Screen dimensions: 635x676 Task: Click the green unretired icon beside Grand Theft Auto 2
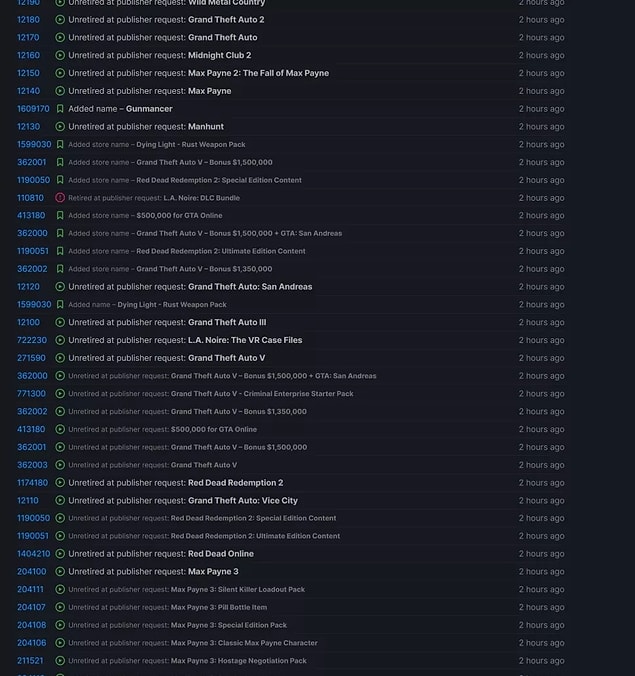point(60,20)
